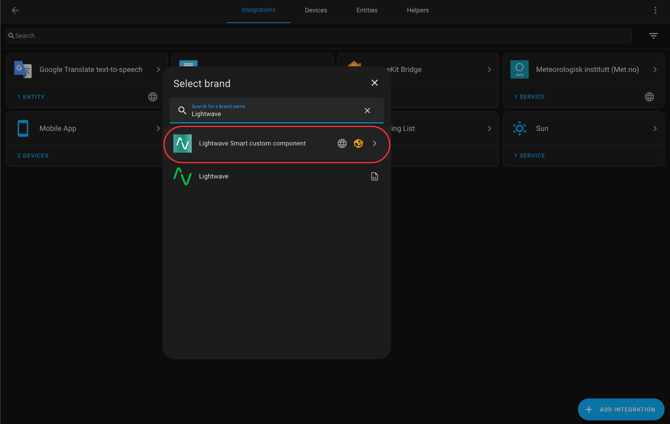Expand the HomeKit Bridge chevron
This screenshot has width=670, height=424.
[489, 69]
